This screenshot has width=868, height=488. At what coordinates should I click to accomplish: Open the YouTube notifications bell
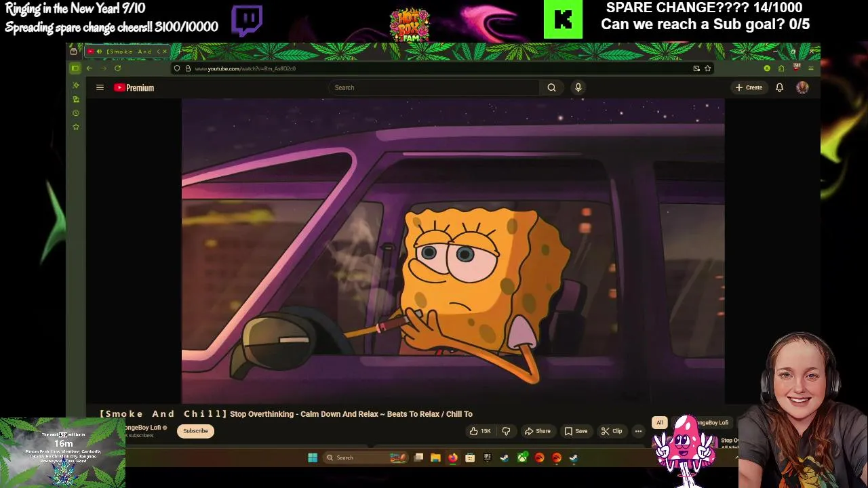click(779, 87)
